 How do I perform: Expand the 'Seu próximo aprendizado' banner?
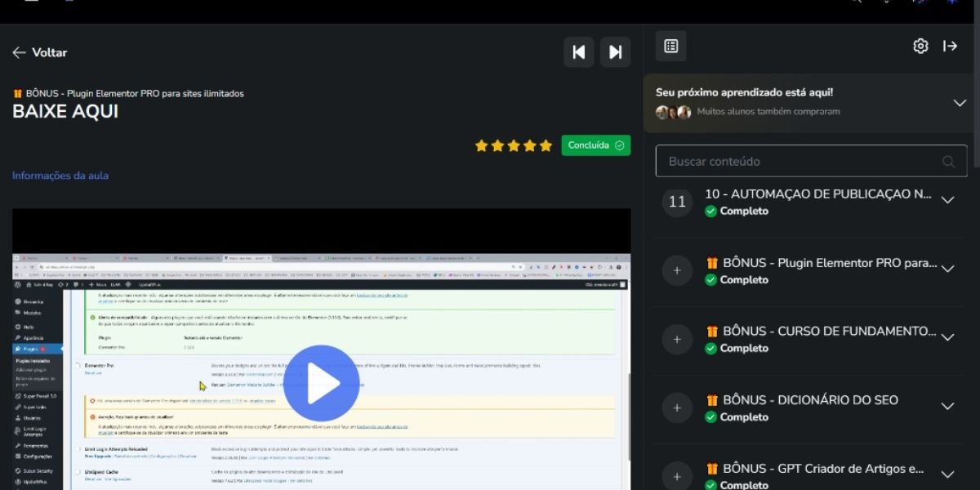coord(960,103)
